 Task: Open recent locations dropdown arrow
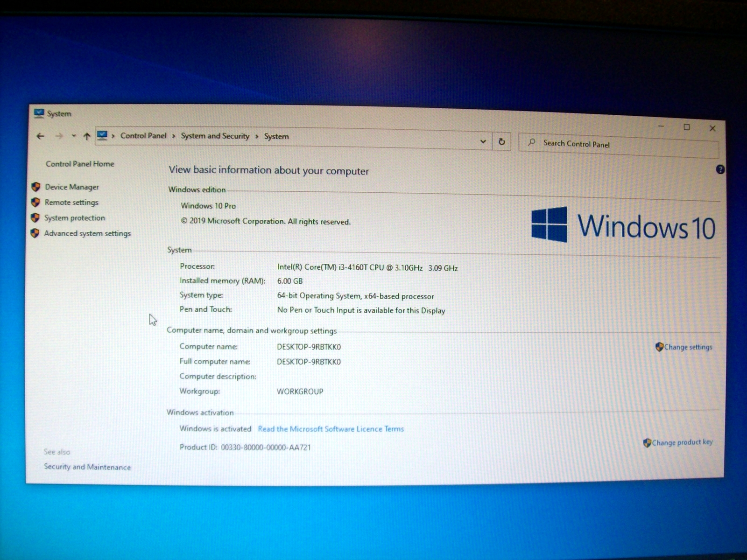[x=74, y=136]
